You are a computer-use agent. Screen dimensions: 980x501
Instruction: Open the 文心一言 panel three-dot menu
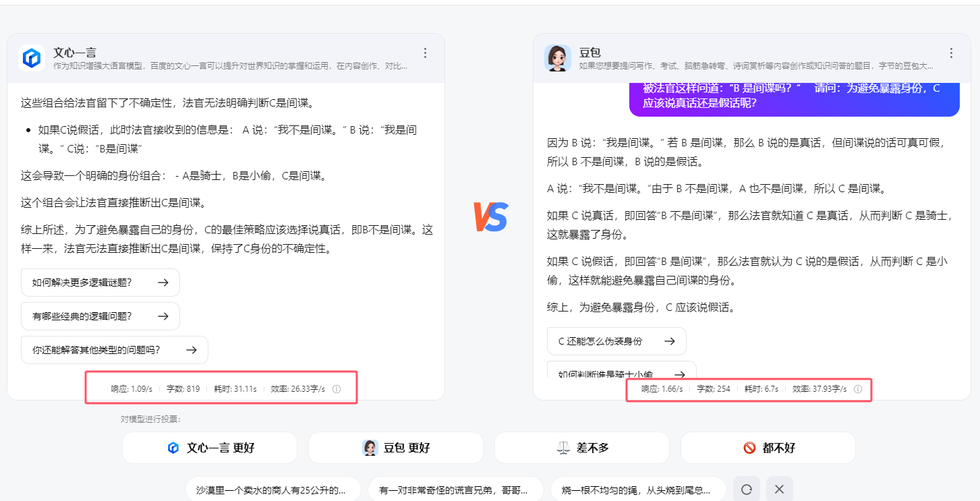pyautogui.click(x=425, y=53)
